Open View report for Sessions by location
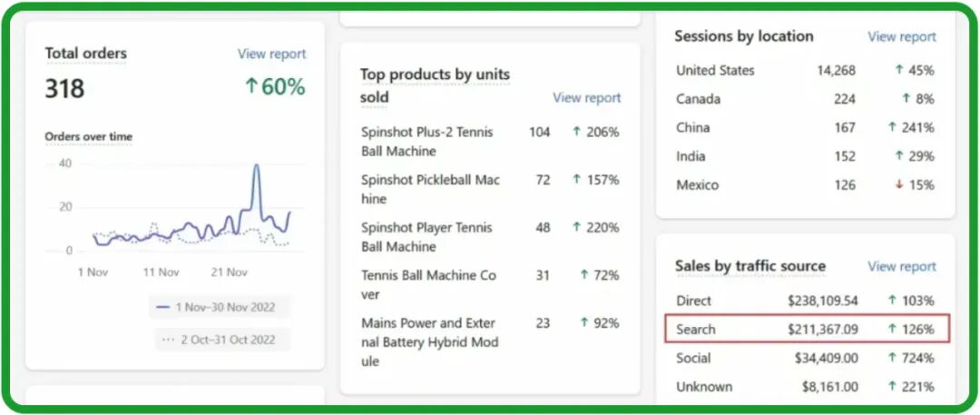The height and width of the screenshot is (415, 980). 901,36
